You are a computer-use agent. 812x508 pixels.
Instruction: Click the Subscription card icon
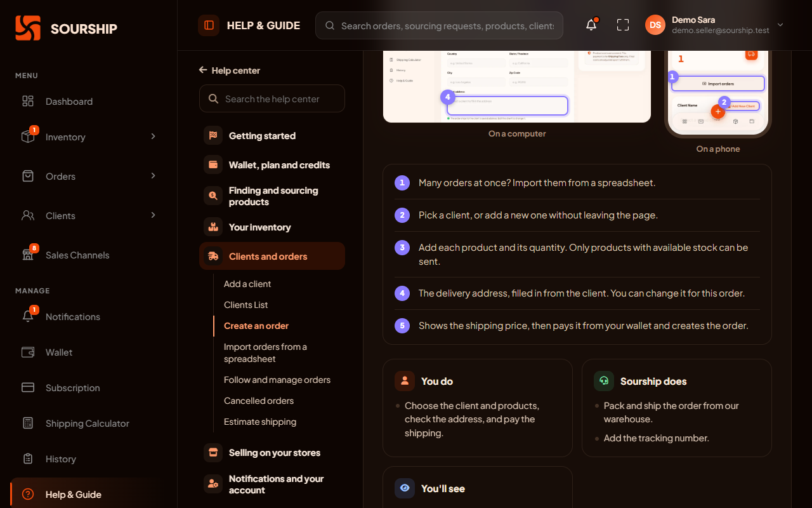click(28, 388)
